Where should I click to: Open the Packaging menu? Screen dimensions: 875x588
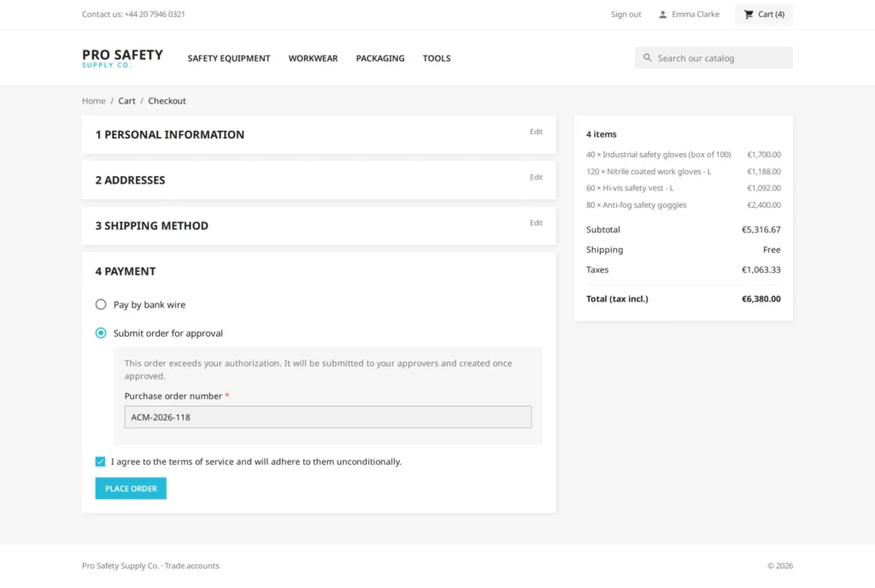click(x=380, y=58)
